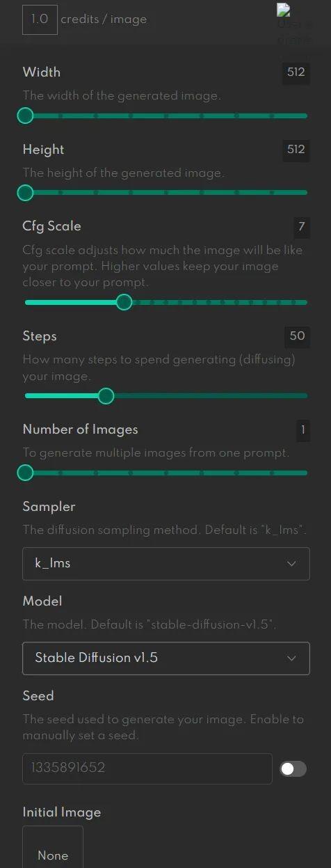Screen dimensions: 331x868
Task: Click the Initial Image None box
Action: [53, 847]
